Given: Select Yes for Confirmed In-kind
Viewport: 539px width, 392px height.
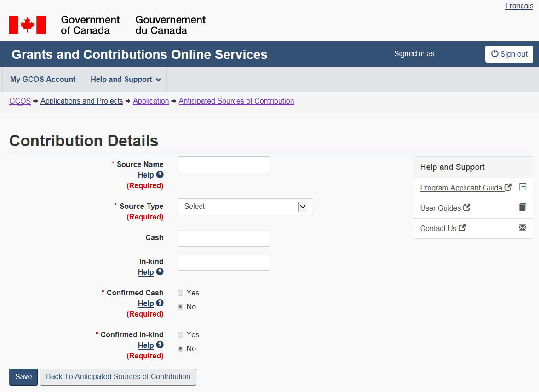Looking at the screenshot, I should 181,335.
